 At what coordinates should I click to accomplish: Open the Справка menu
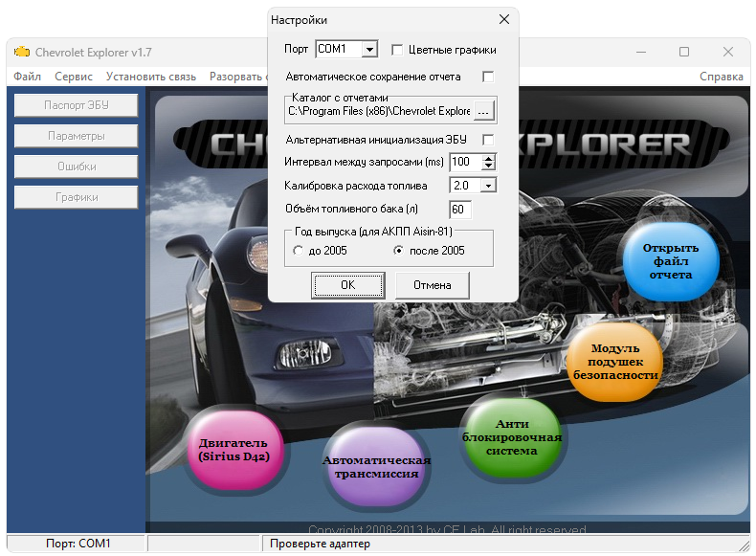[x=721, y=77]
